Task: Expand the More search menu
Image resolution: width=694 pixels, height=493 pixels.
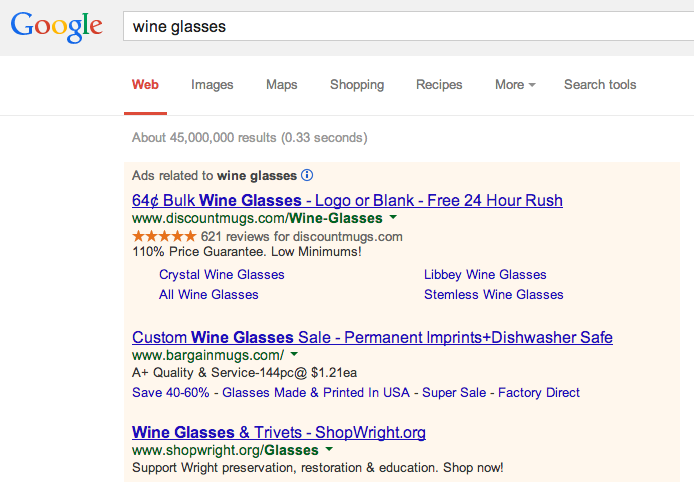Action: pyautogui.click(x=515, y=85)
